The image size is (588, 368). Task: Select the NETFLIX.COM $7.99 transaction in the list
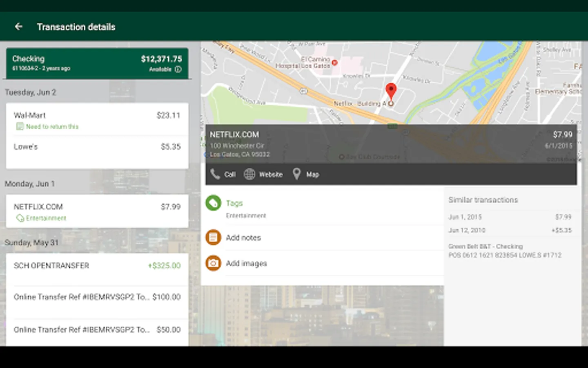tap(97, 211)
